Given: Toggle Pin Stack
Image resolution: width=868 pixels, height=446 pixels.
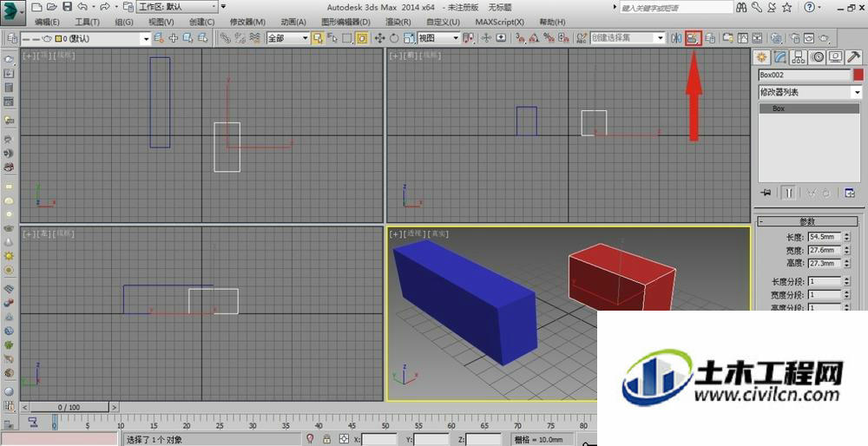Looking at the screenshot, I should (x=766, y=193).
